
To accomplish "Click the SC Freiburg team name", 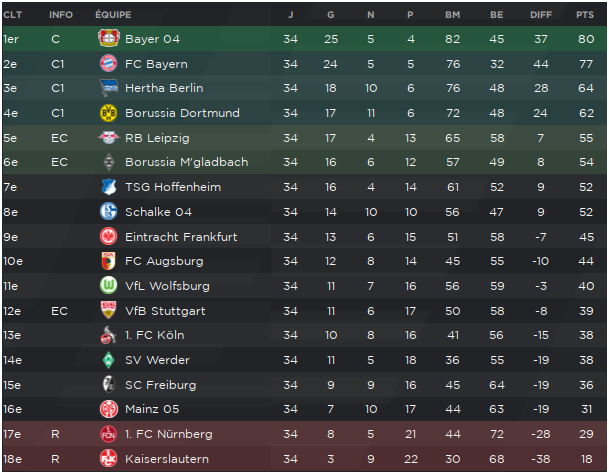I will click(x=160, y=385).
